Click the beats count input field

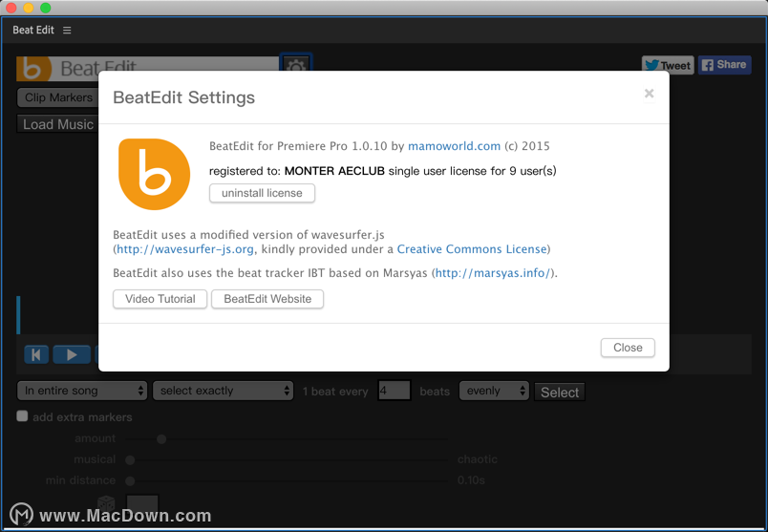(x=394, y=391)
